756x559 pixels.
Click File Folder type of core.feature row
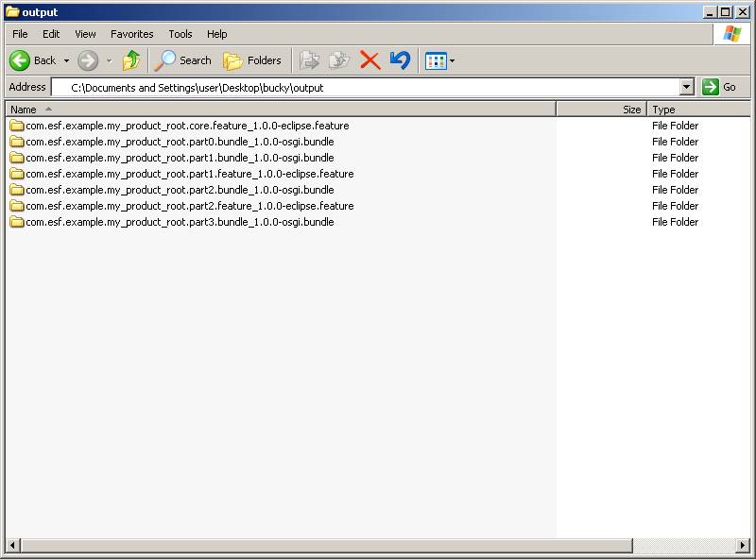(x=675, y=126)
